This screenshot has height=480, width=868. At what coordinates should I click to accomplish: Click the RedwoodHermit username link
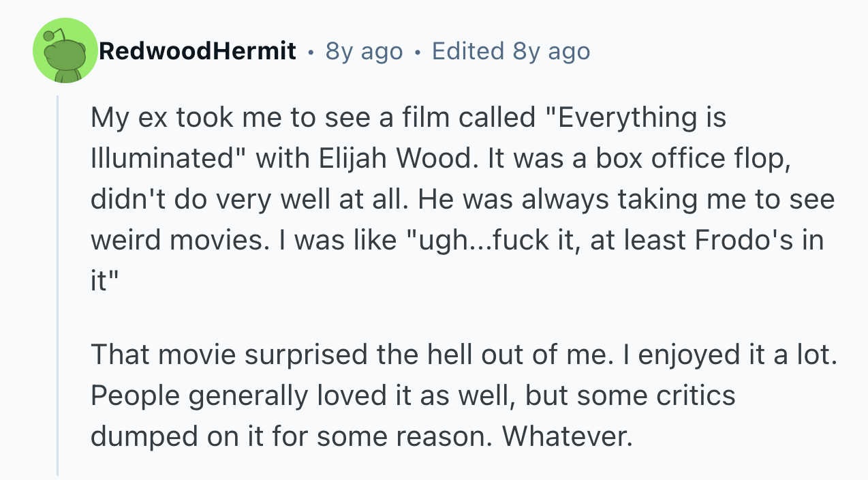(x=198, y=51)
